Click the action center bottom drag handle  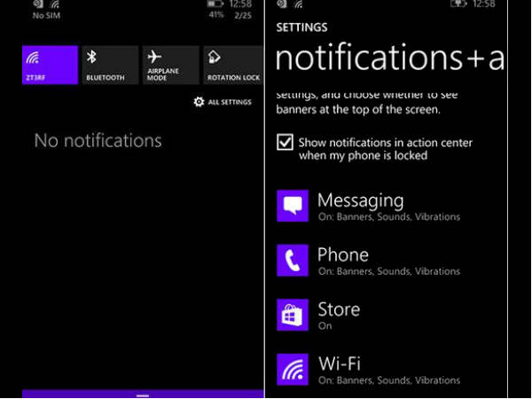[x=143, y=395]
